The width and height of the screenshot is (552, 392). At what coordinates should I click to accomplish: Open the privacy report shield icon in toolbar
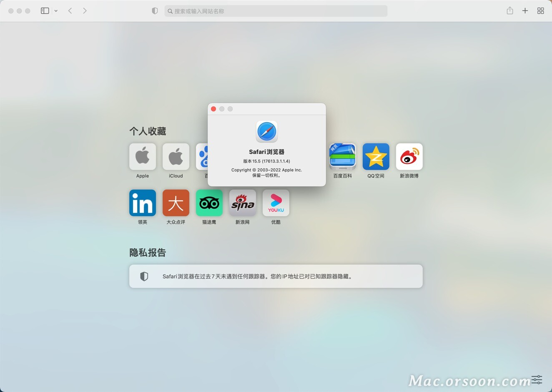[x=155, y=11]
